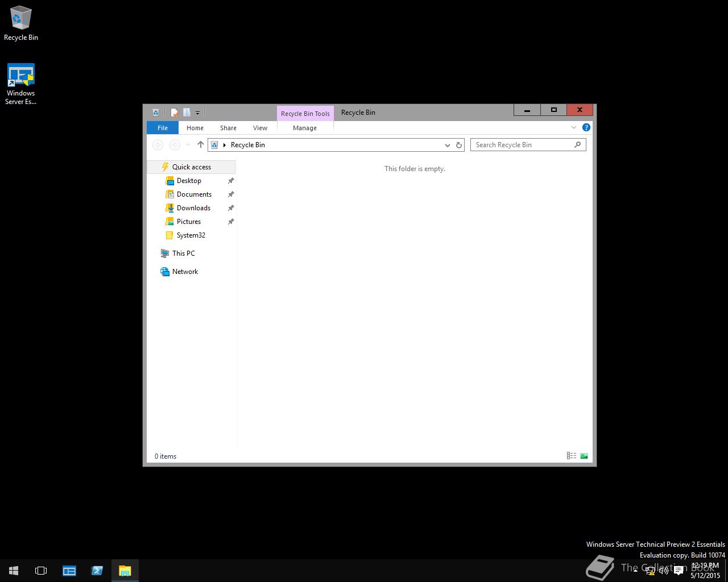Screen dimensions: 728x582
Task: Switch to large thumbnails view in status bar
Action: [x=584, y=456]
